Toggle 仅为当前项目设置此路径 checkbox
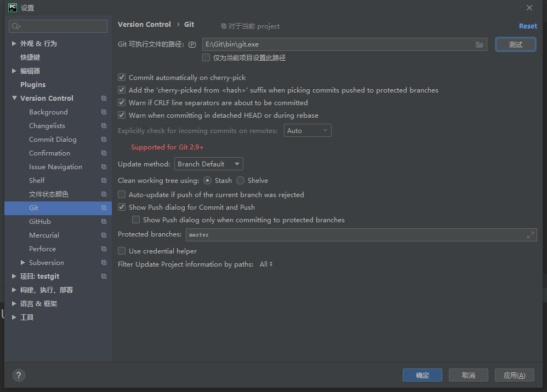The width and height of the screenshot is (547, 392). point(206,57)
